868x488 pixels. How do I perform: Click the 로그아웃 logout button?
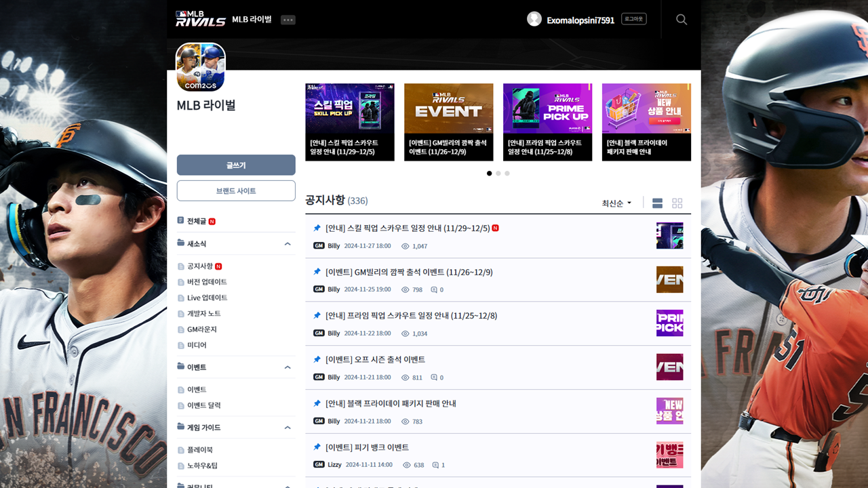pos(634,19)
